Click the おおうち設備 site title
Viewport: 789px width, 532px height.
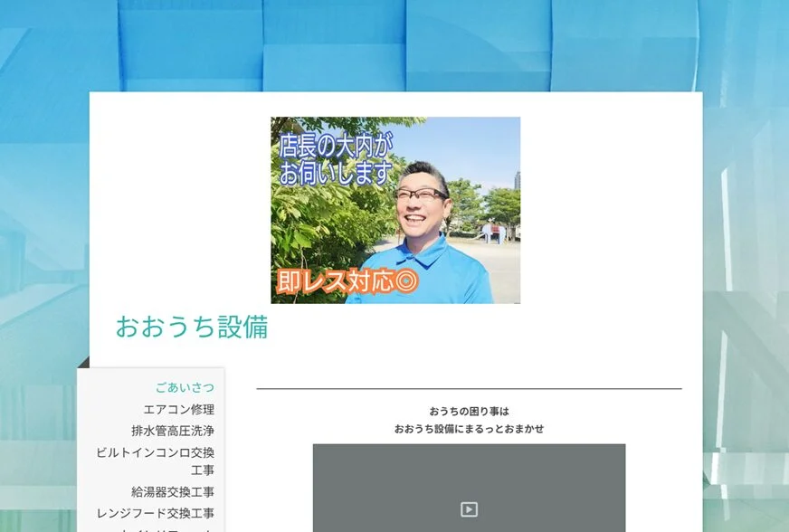[192, 327]
